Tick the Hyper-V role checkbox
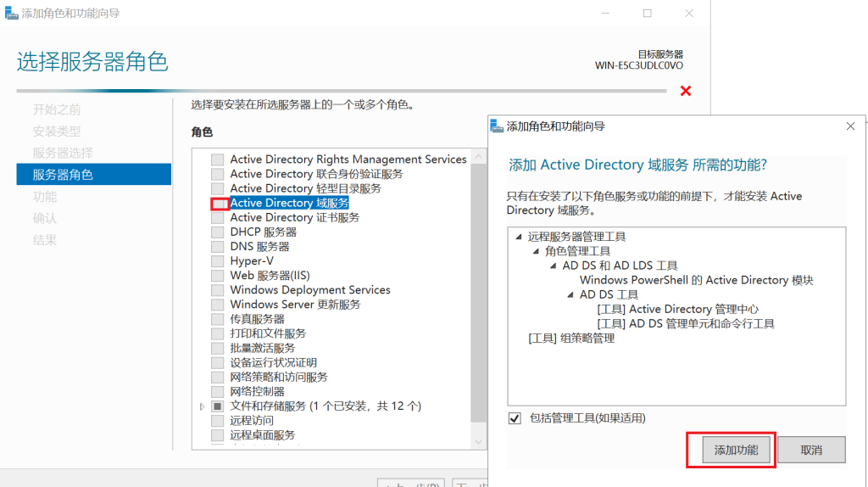 click(218, 261)
